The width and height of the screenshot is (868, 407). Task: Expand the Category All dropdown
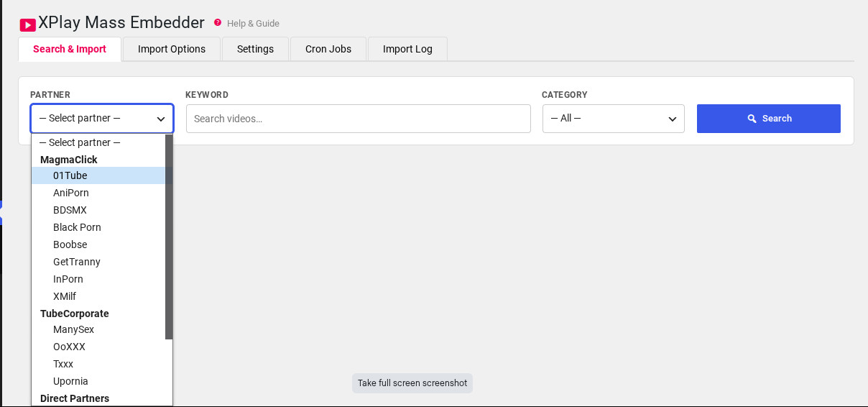point(614,119)
